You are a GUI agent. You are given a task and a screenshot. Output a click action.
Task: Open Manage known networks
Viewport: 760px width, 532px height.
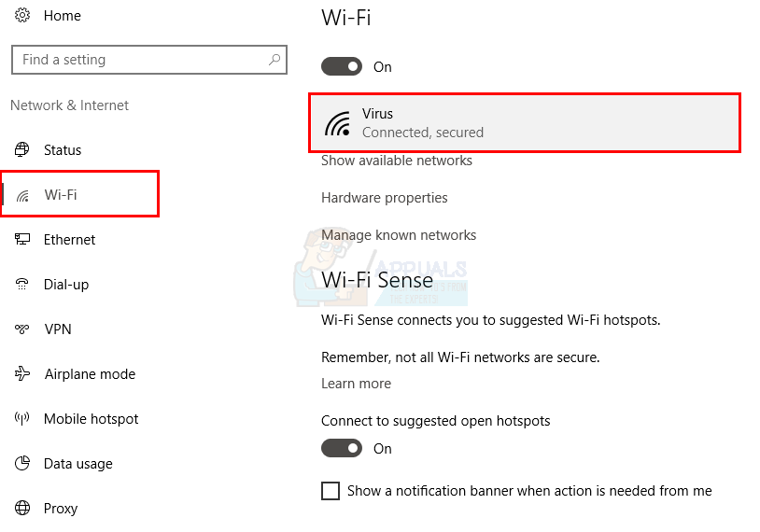[x=399, y=235]
